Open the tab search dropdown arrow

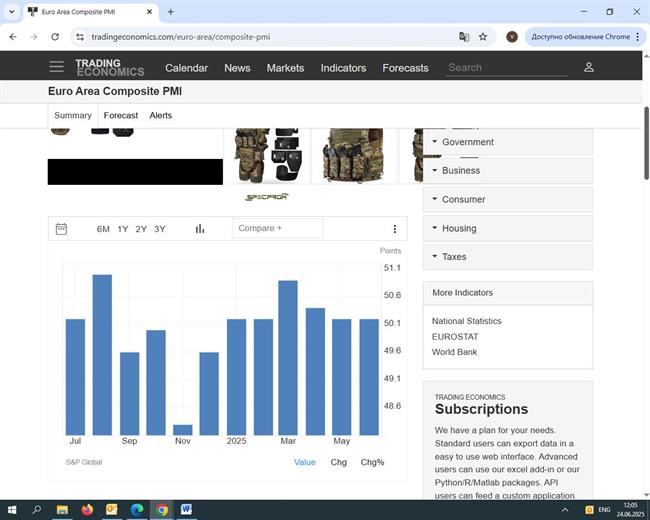pyautogui.click(x=12, y=12)
